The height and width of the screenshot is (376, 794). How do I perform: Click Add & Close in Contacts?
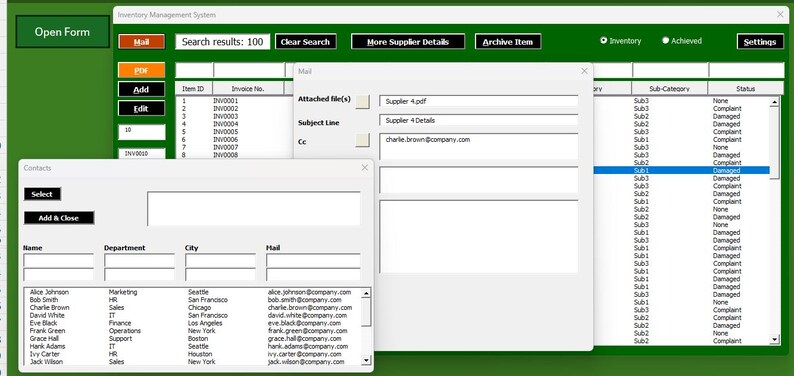click(59, 218)
